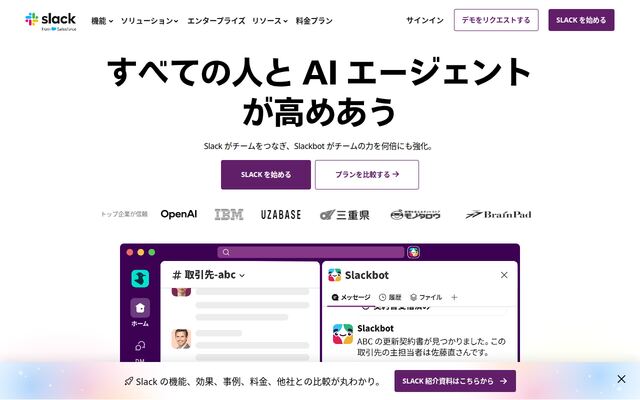640x400 pixels.
Task: Click the search magnifier icon in mockup
Action: (226, 252)
